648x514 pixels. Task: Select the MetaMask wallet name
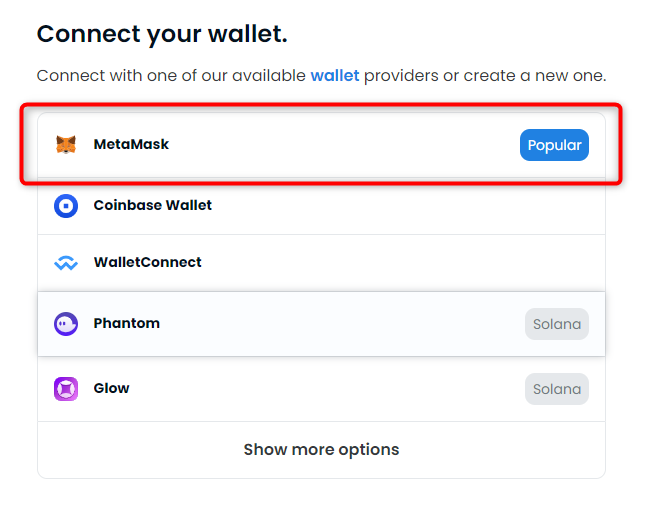click(131, 144)
